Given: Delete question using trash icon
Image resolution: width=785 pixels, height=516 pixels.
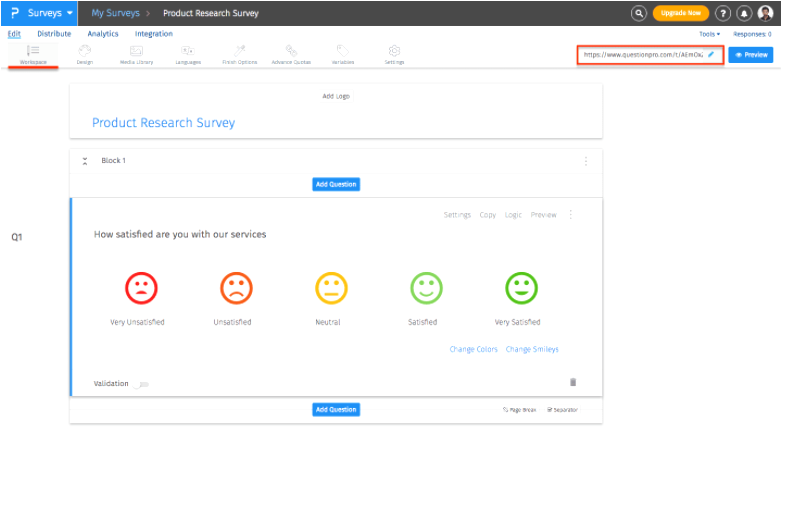Looking at the screenshot, I should pos(573,382).
